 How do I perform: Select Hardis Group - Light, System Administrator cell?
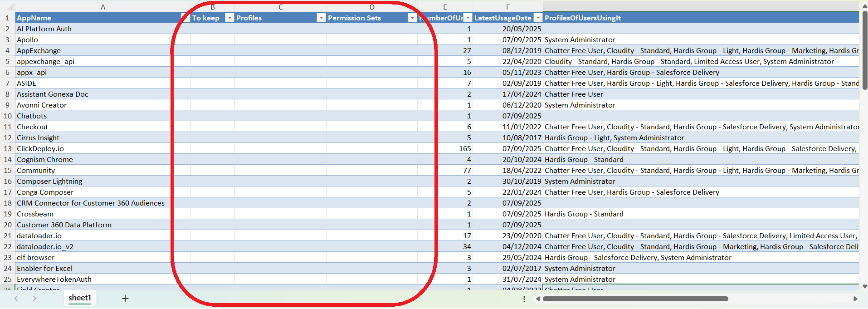(701, 137)
